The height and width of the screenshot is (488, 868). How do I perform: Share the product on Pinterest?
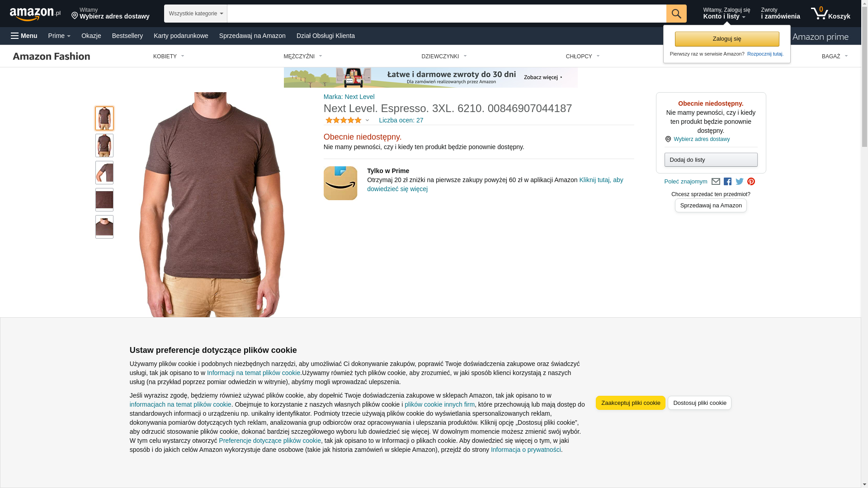click(751, 182)
